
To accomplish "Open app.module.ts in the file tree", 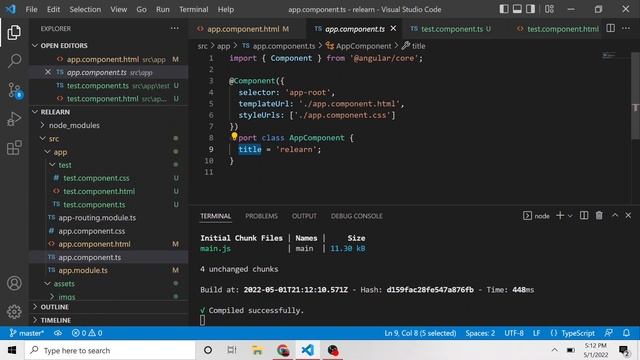I will tap(83, 270).
